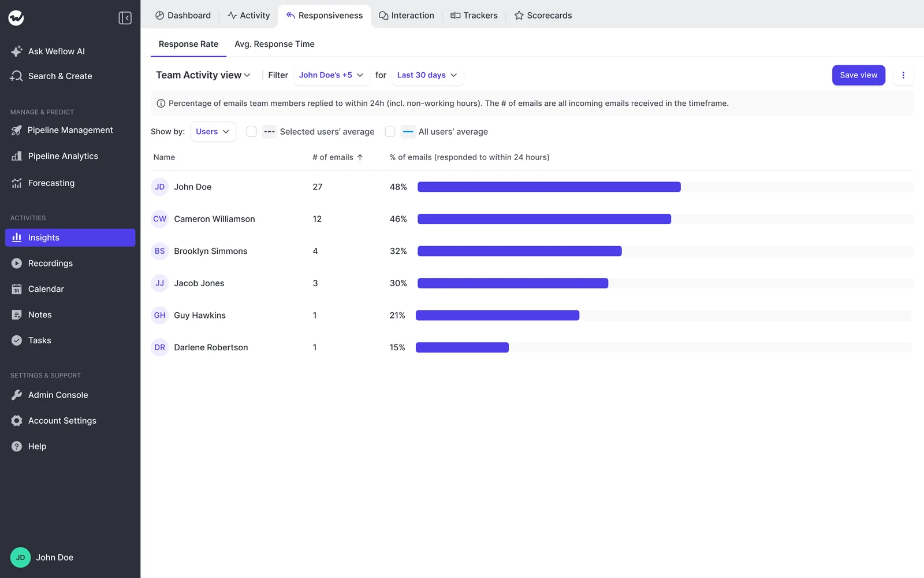Click the Search & Create magnifier icon
The image size is (924, 578).
click(17, 76)
